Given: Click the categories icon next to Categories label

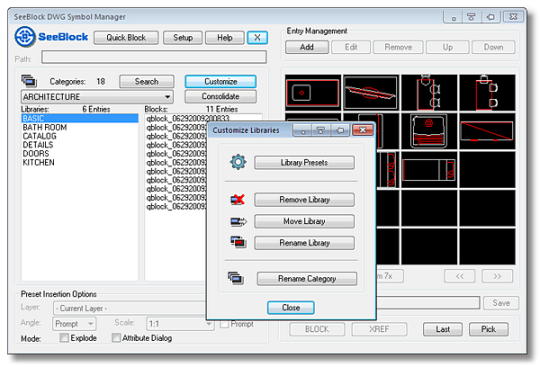Looking at the screenshot, I should (x=29, y=81).
